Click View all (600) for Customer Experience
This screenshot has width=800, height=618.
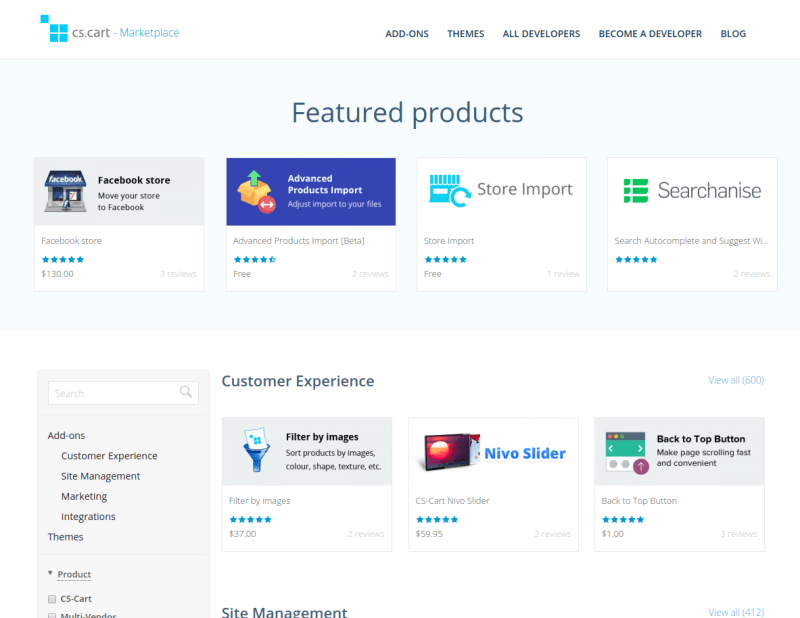[736, 380]
